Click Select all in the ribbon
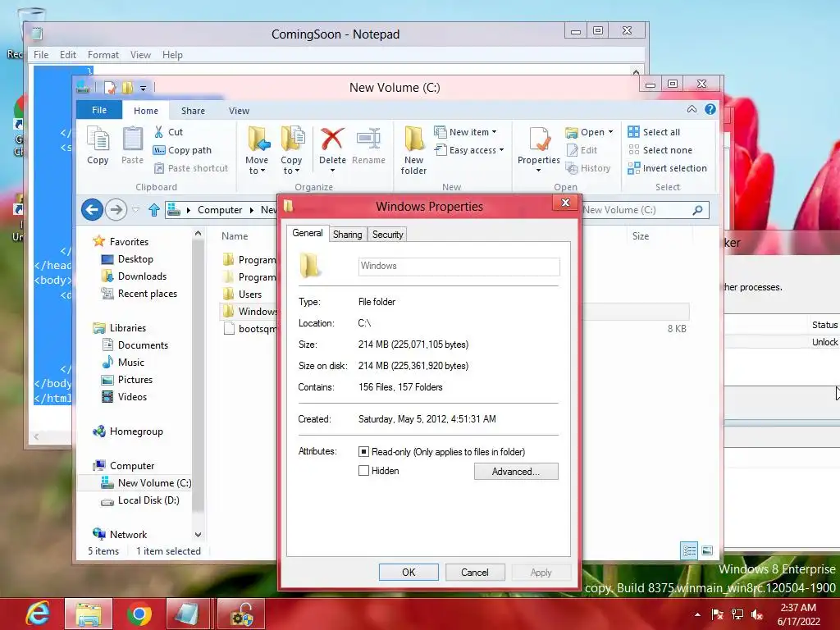This screenshot has width=840, height=630. (654, 132)
